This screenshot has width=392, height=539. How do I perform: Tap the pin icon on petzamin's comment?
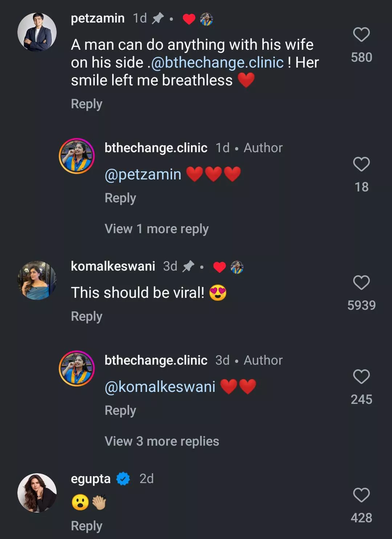pos(158,18)
